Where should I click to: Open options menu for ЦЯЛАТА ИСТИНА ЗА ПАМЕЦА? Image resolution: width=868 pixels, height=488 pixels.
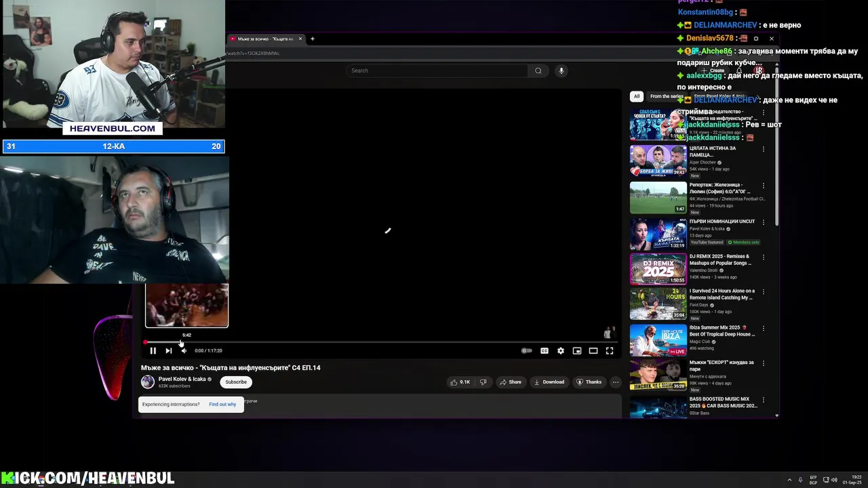pyautogui.click(x=763, y=149)
